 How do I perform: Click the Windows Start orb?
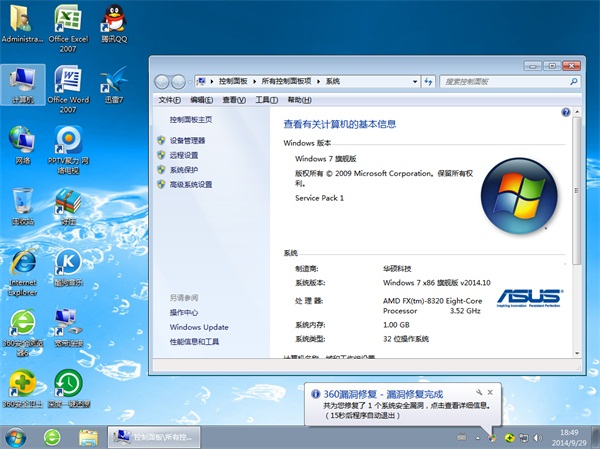pyautogui.click(x=16, y=436)
